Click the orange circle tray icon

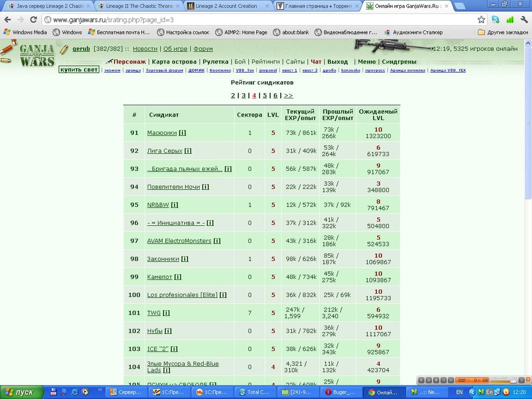(506, 392)
